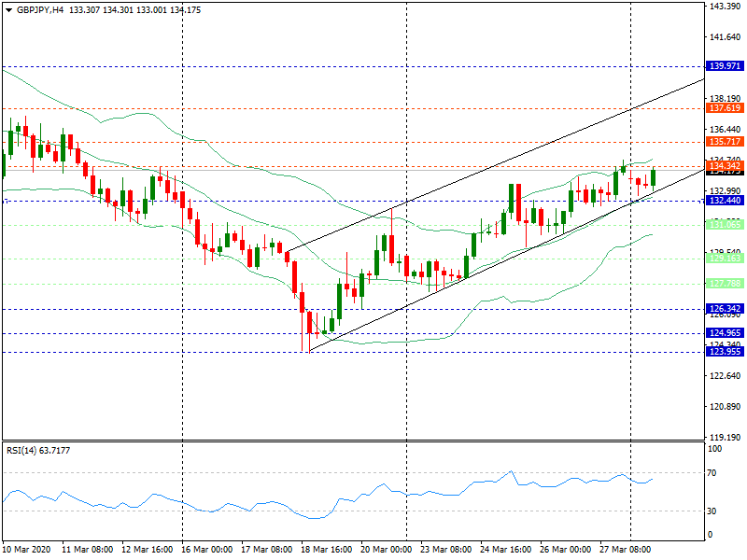Click the blue 123.955 price level tag
747x560 pixels.
click(725, 352)
